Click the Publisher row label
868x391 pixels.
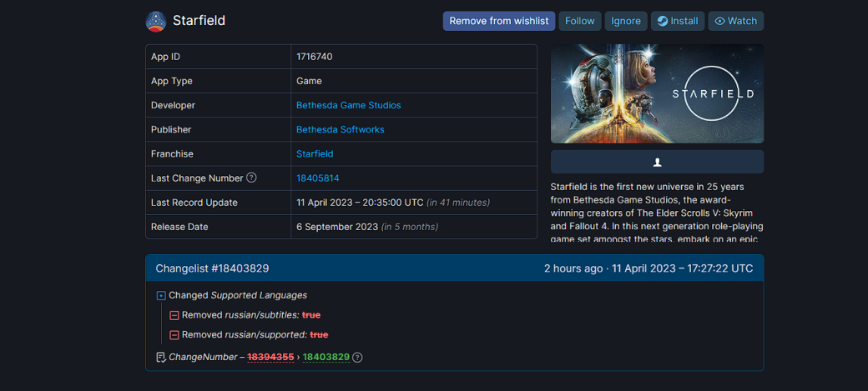(171, 129)
